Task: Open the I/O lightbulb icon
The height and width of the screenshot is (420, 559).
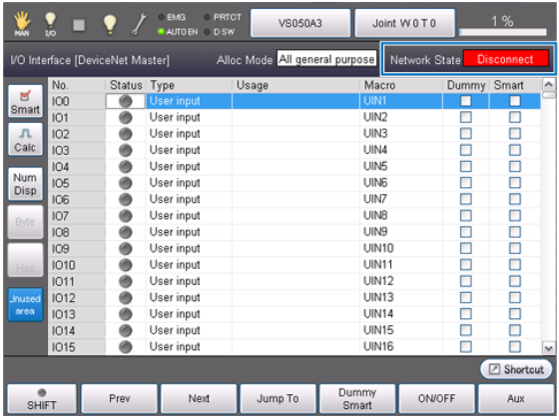Action: coord(50,24)
